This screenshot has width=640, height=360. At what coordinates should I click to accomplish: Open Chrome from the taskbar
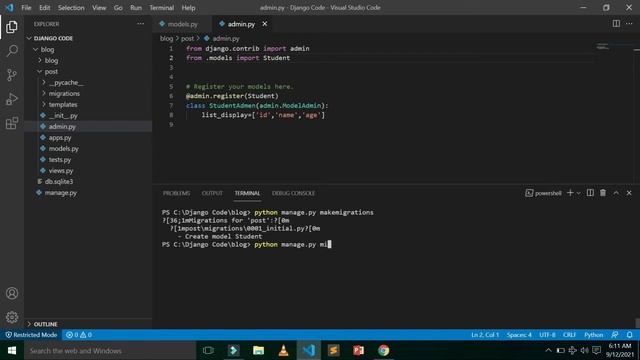[x=383, y=350]
